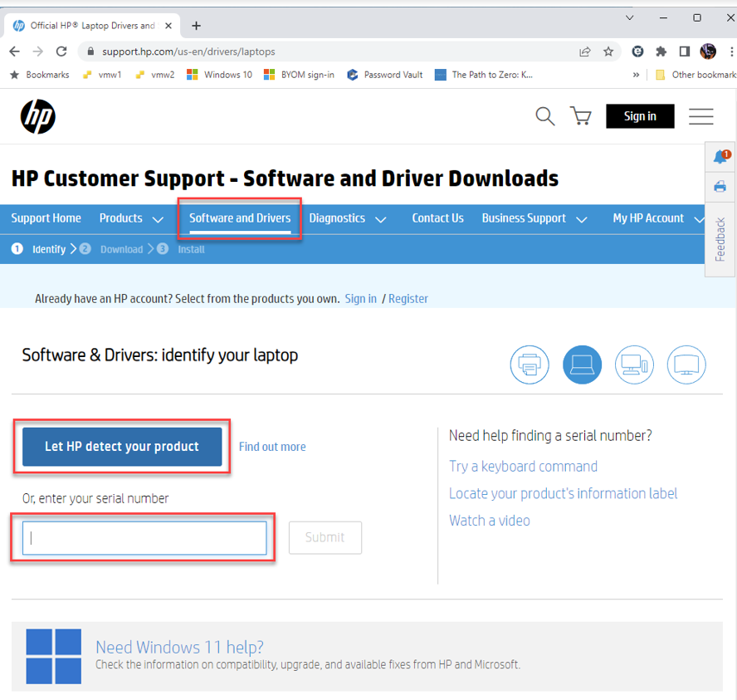Image resolution: width=737 pixels, height=700 pixels.
Task: Expand the Products dropdown menu
Action: coord(131,218)
